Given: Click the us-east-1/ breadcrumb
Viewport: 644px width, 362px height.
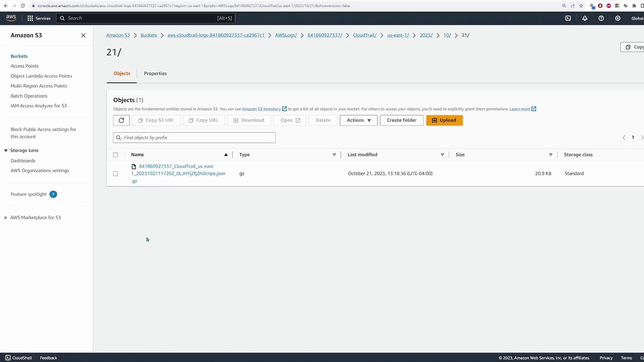Looking at the screenshot, I should coord(398,35).
